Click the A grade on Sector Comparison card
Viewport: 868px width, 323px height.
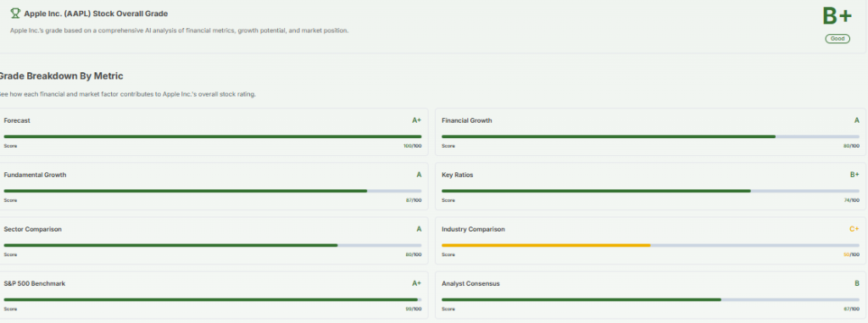419,229
